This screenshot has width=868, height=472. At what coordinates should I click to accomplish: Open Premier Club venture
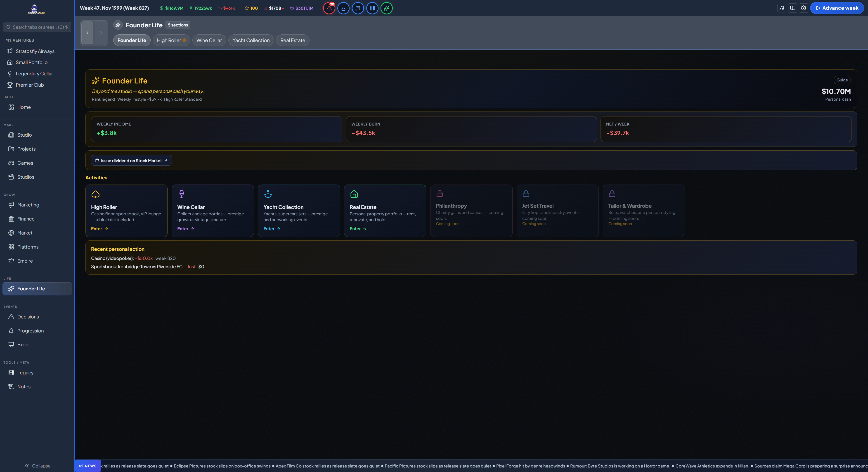click(x=37, y=85)
